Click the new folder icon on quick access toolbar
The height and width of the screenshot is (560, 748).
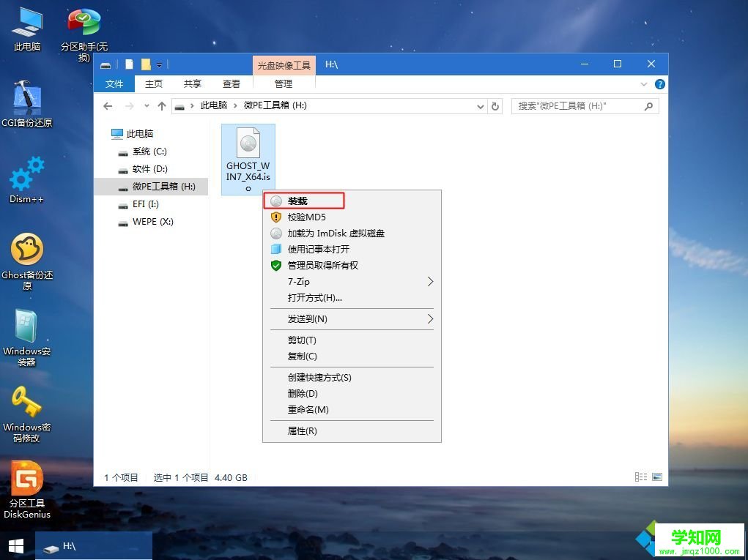click(146, 64)
